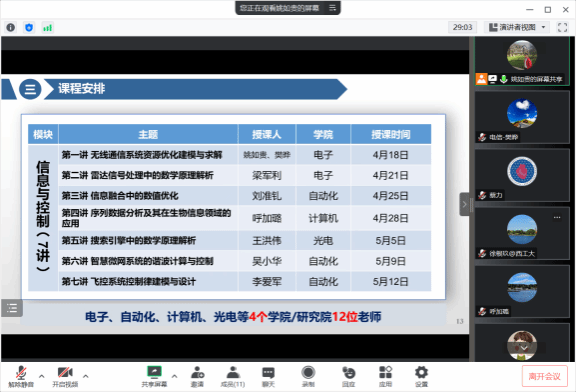Viewport: 576px width, 392px height.
Task: Open the speaker view dropdown
Action: coord(518,27)
